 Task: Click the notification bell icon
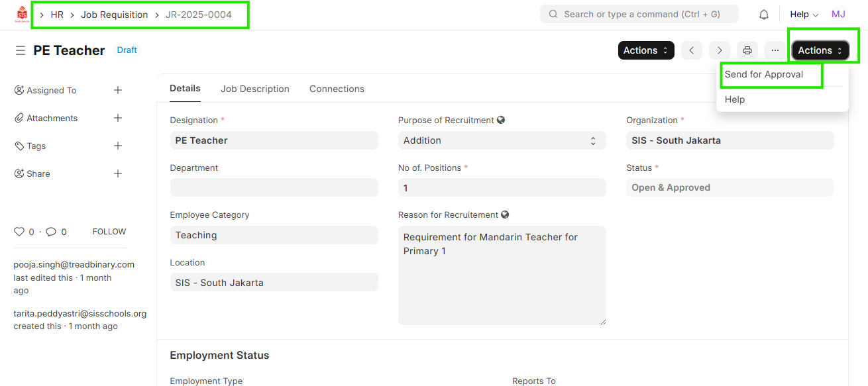[x=764, y=15]
